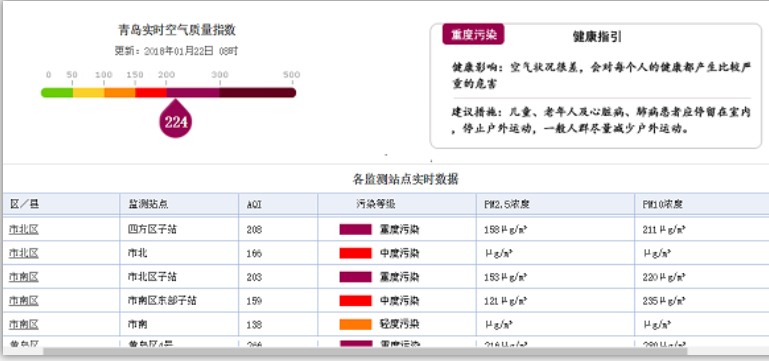Image resolution: width=769 pixels, height=361 pixels.
Task: Click the orange 100-150 segment of the AQI bar
Action: [x=120, y=93]
